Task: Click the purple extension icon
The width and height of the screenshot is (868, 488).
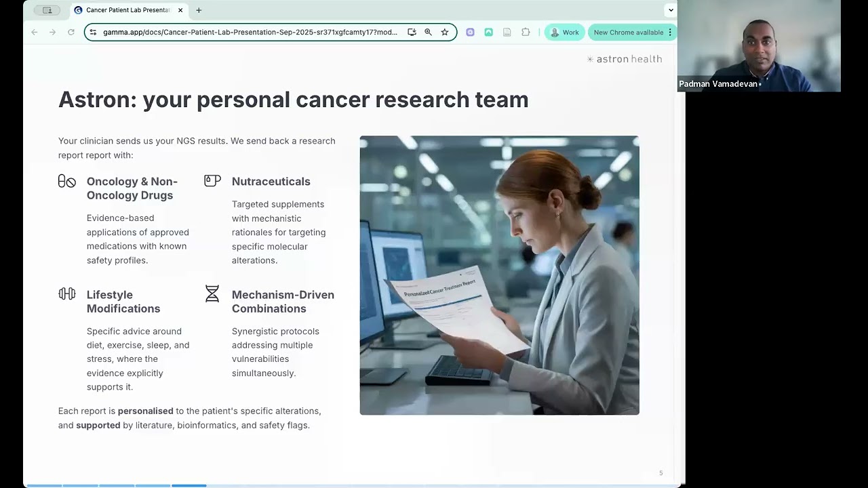Action: tap(470, 32)
